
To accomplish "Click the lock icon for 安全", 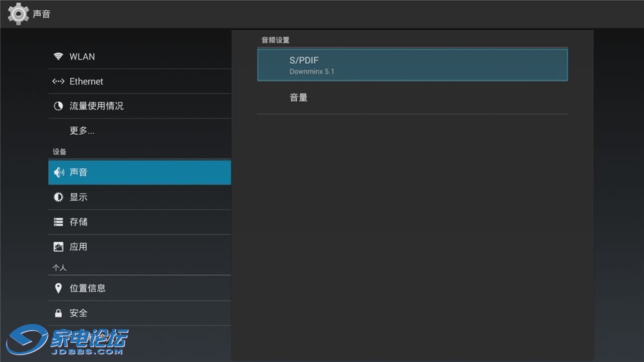I will pyautogui.click(x=59, y=313).
